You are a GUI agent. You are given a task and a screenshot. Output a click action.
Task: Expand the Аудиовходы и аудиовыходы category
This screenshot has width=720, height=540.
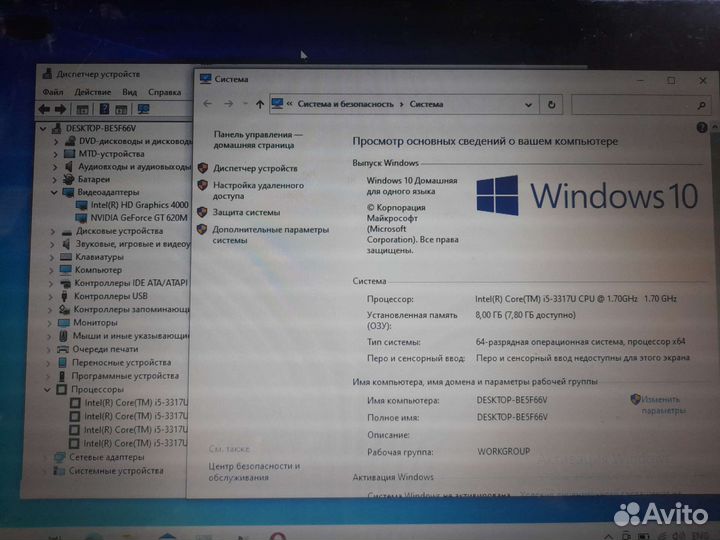(x=55, y=167)
